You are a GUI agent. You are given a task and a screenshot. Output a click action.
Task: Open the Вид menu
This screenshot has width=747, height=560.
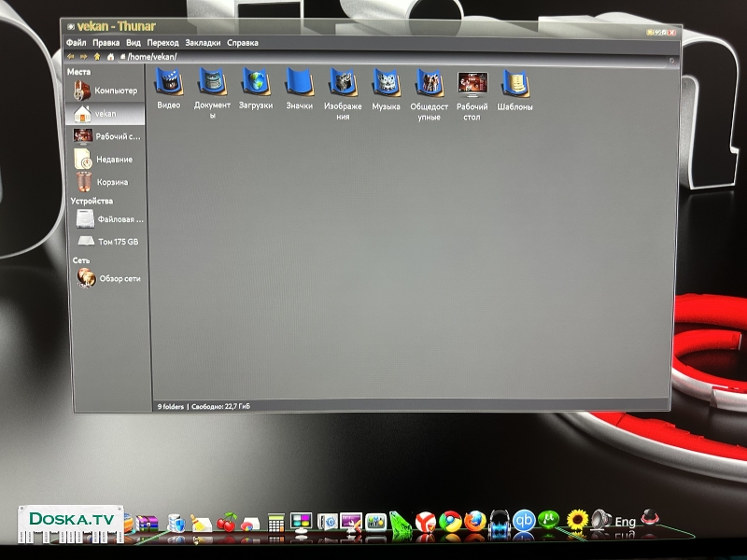pos(134,43)
